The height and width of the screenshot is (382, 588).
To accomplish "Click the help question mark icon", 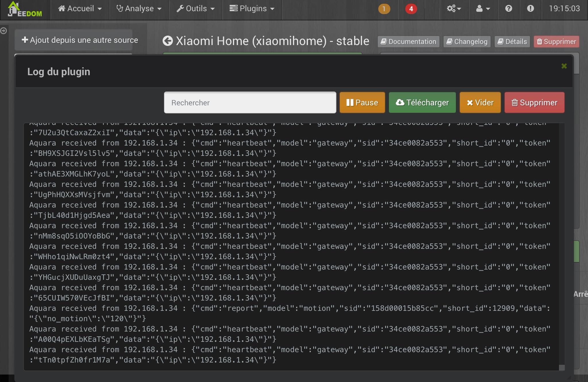I will coord(509,9).
